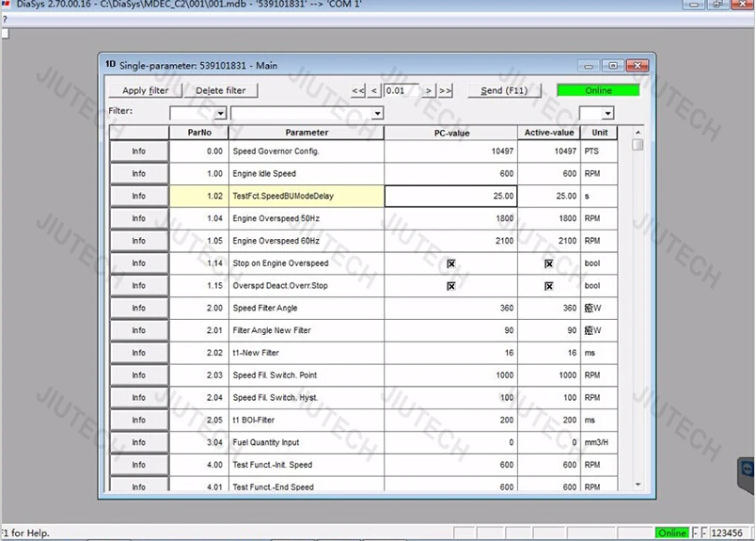Select PC-value 600 of Engine Idle Speed
This screenshot has height=541, width=756.
(x=450, y=174)
